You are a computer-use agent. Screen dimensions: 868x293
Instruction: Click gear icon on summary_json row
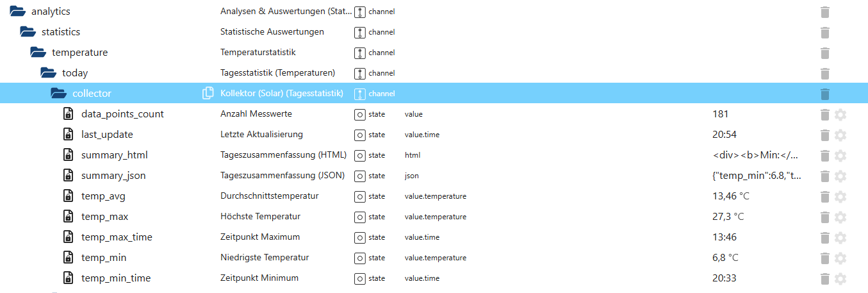pos(840,176)
